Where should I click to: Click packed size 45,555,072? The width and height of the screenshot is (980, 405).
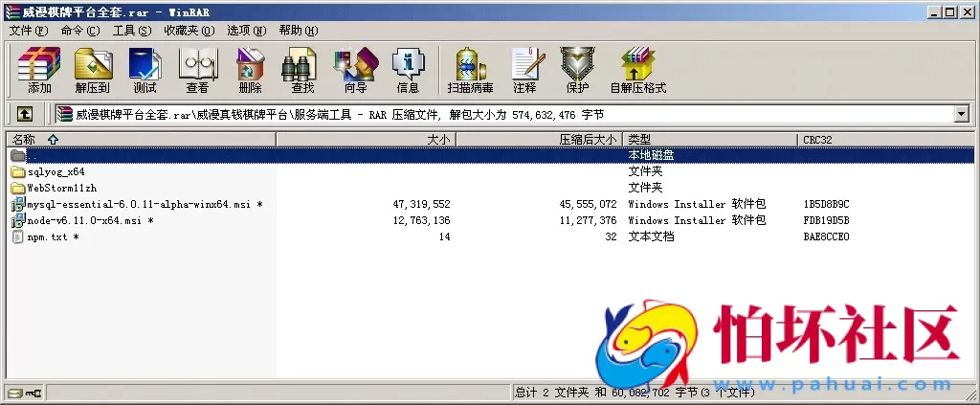589,204
